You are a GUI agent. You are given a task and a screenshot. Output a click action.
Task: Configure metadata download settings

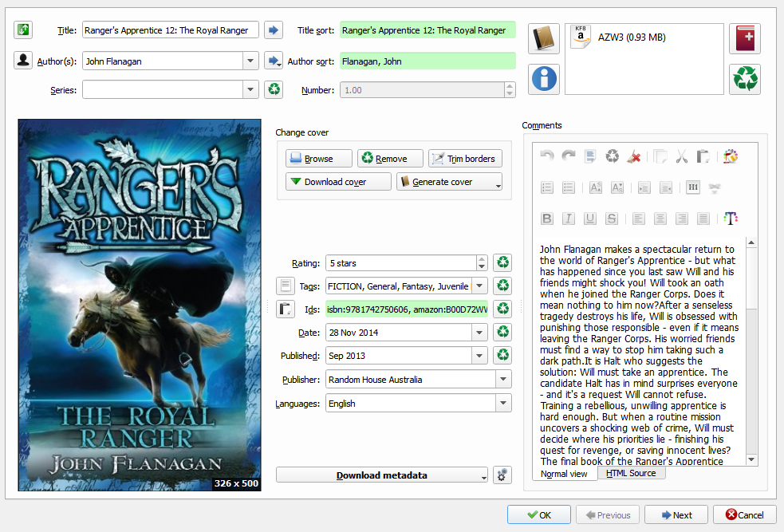[502, 475]
